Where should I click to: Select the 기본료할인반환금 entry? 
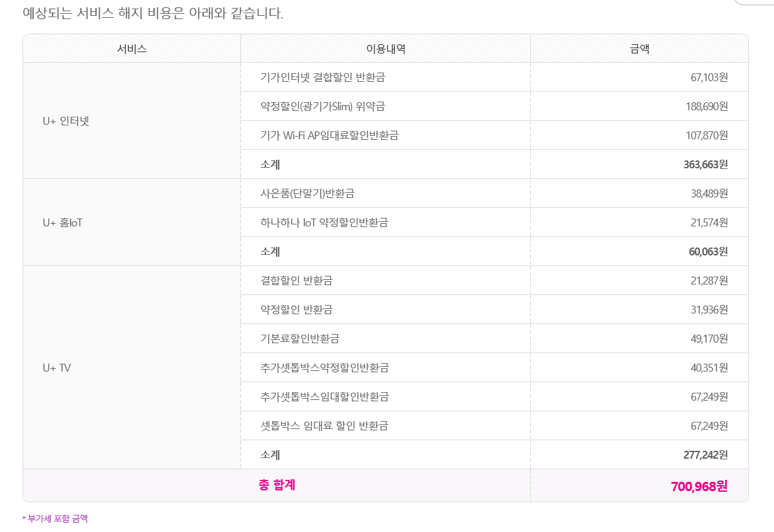coord(300,339)
